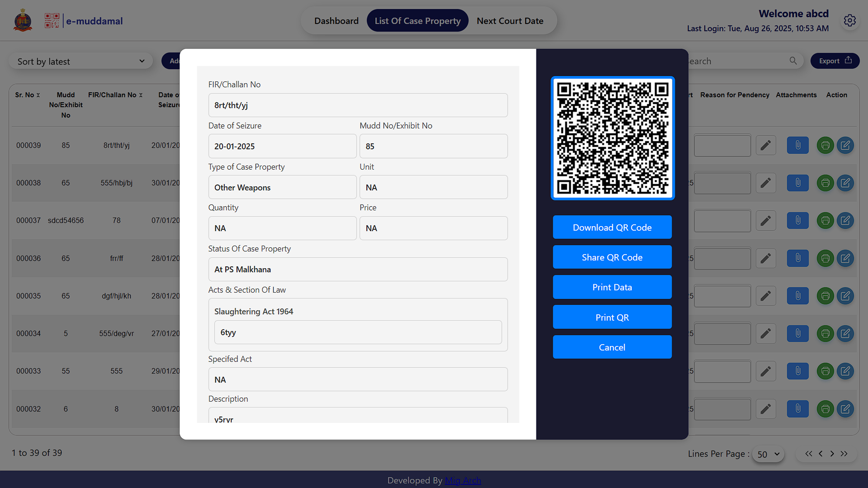Click edit icon for row 000032

tap(845, 409)
